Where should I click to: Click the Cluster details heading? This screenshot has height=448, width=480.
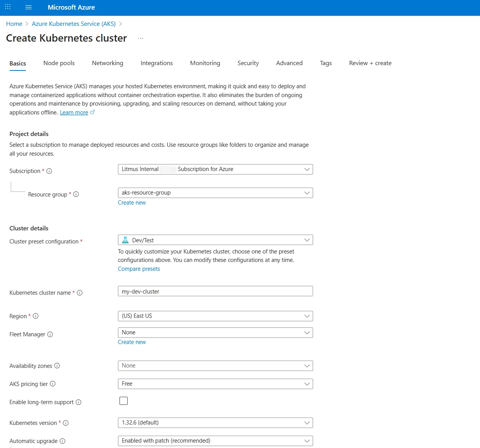(29, 228)
